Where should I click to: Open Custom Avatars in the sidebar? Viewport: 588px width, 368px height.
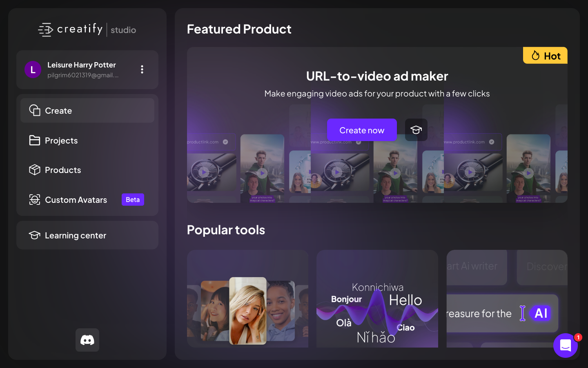tap(87, 200)
